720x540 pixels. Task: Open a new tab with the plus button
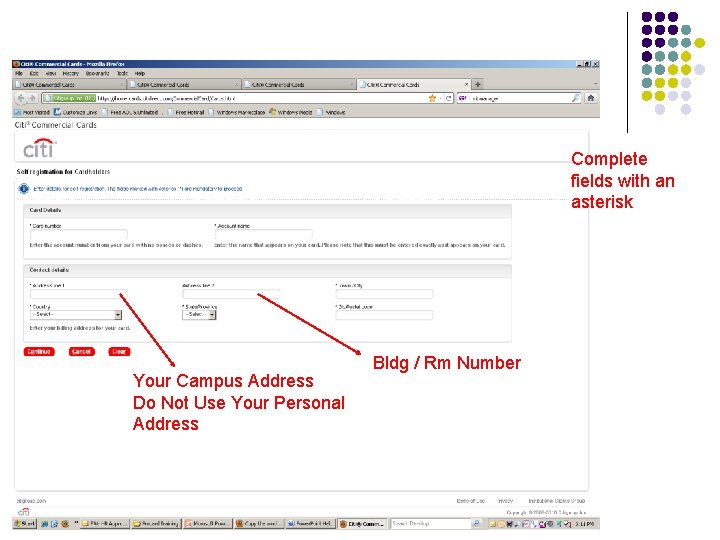pos(478,84)
